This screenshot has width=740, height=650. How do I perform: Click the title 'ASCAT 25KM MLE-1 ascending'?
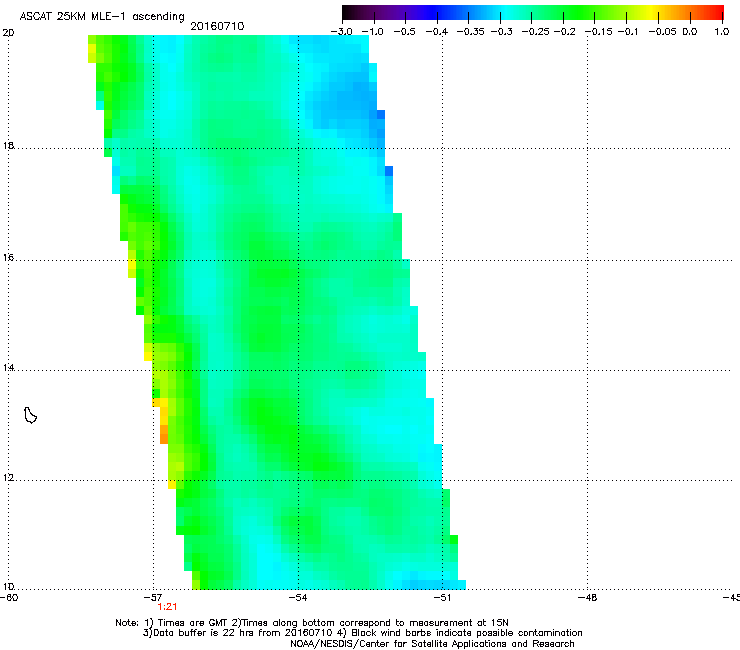tap(102, 17)
